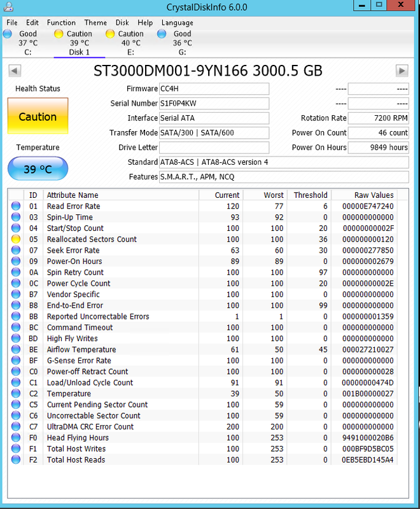The height and width of the screenshot is (509, 420).
Task: Click status icon of Command Timeout row
Action: 15,327
